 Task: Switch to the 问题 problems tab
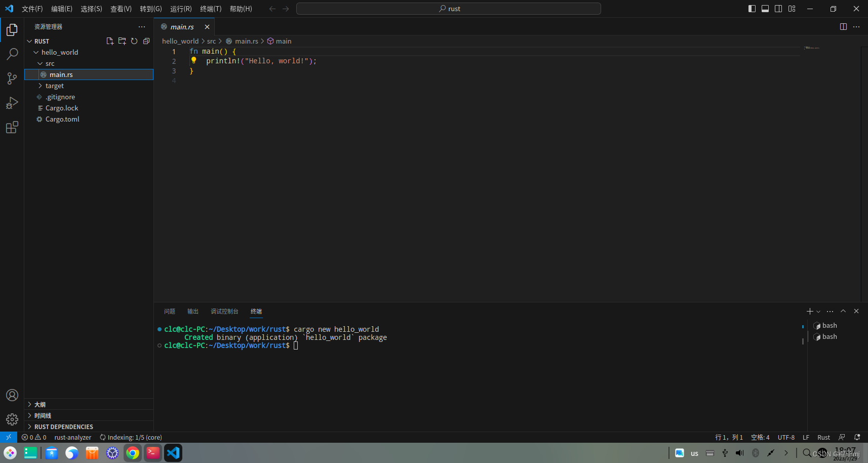[x=170, y=312]
